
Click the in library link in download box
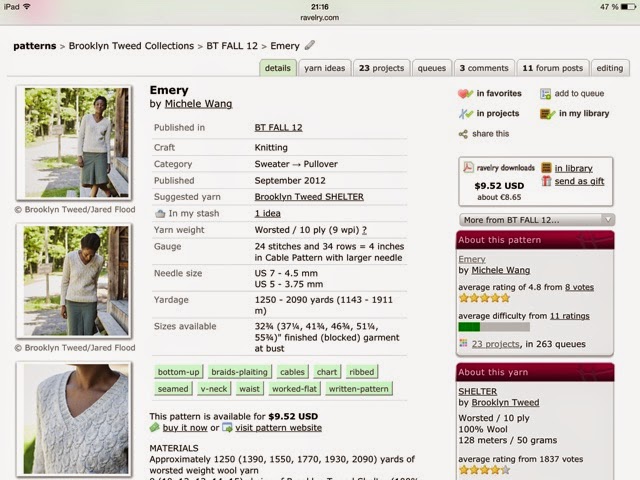tap(573, 168)
